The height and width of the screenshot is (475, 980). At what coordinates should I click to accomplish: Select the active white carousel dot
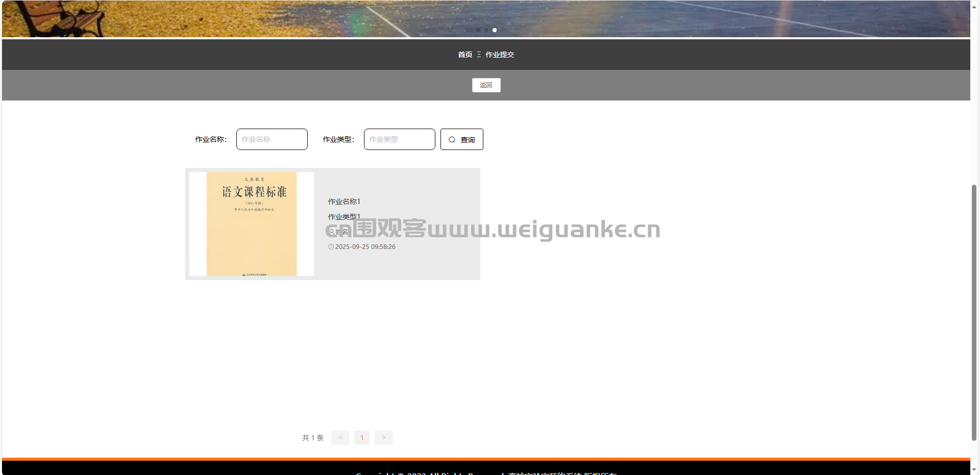(494, 30)
